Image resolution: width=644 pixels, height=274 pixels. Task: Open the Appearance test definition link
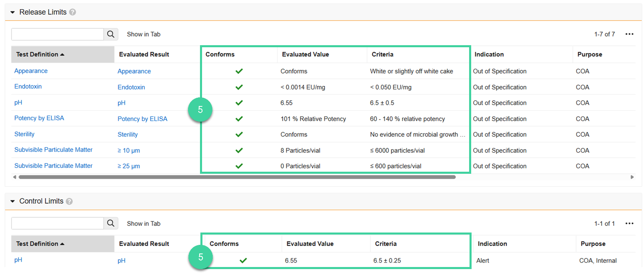coord(31,71)
